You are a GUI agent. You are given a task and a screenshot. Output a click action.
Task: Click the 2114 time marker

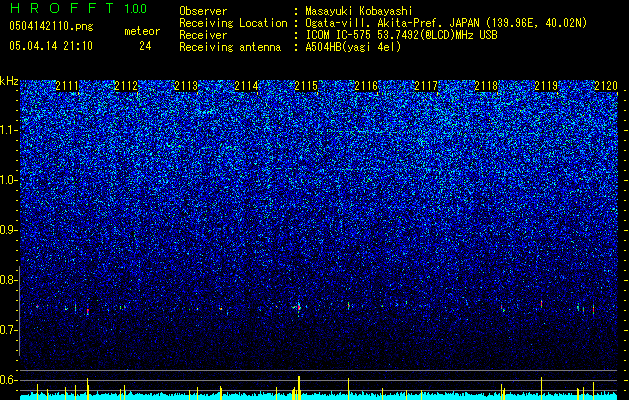pos(246,85)
